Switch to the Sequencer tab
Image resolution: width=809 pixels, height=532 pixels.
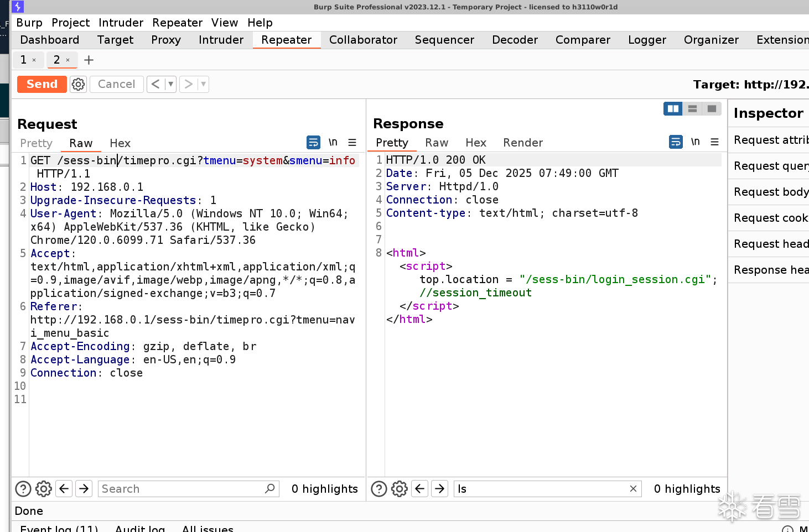445,40
